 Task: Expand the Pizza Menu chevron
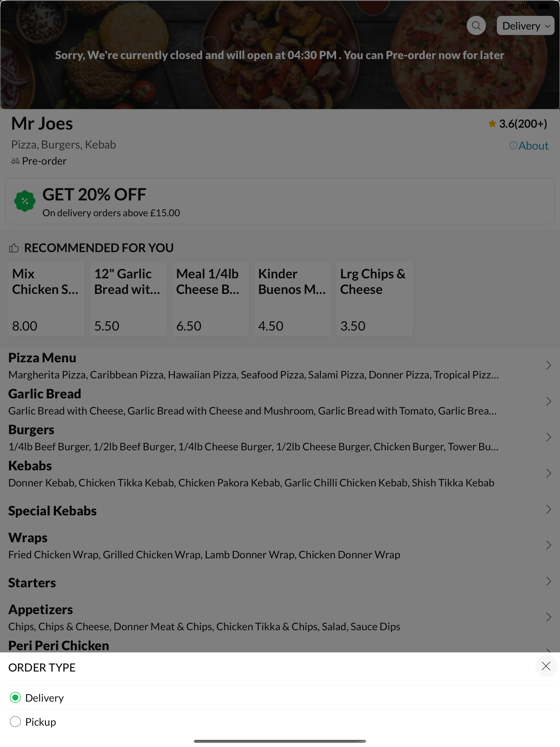click(548, 365)
